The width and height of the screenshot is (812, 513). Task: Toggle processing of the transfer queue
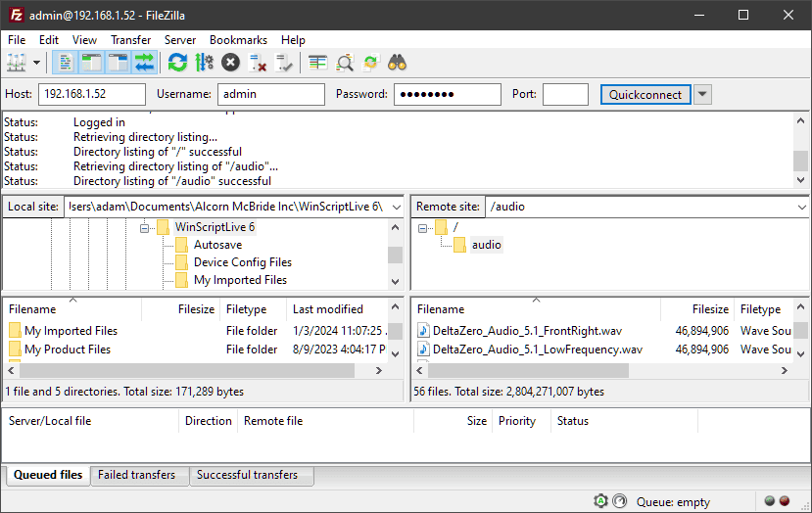click(x=204, y=63)
